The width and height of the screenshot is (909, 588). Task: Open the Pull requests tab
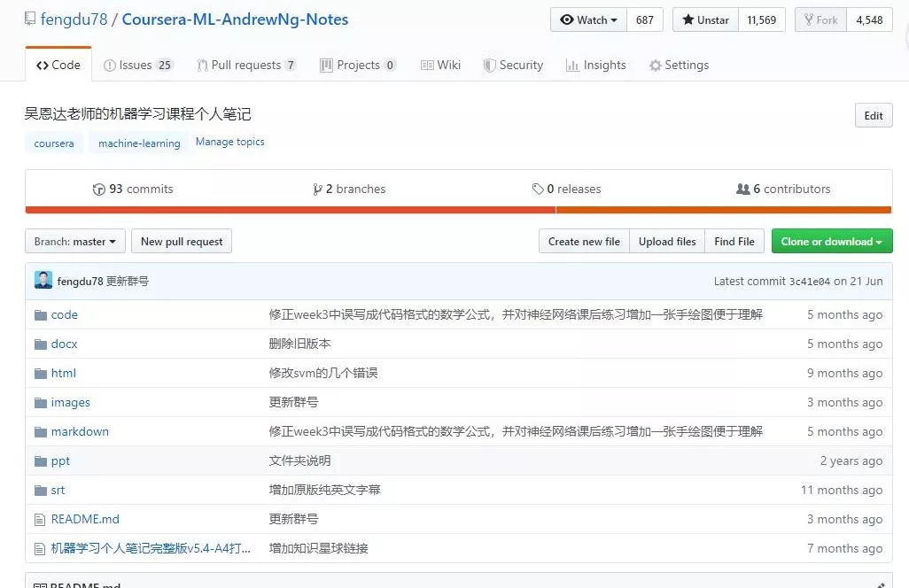[x=246, y=65]
